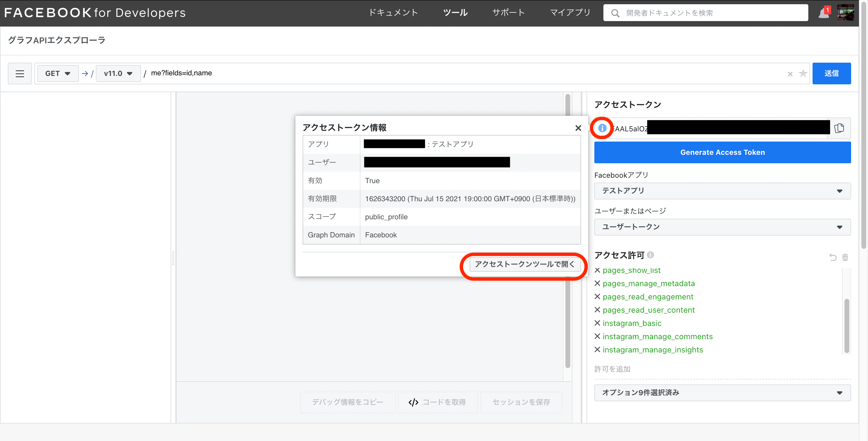Click the me?fields=id,name query field
Image resolution: width=868 pixels, height=441 pixels.
[x=465, y=73]
